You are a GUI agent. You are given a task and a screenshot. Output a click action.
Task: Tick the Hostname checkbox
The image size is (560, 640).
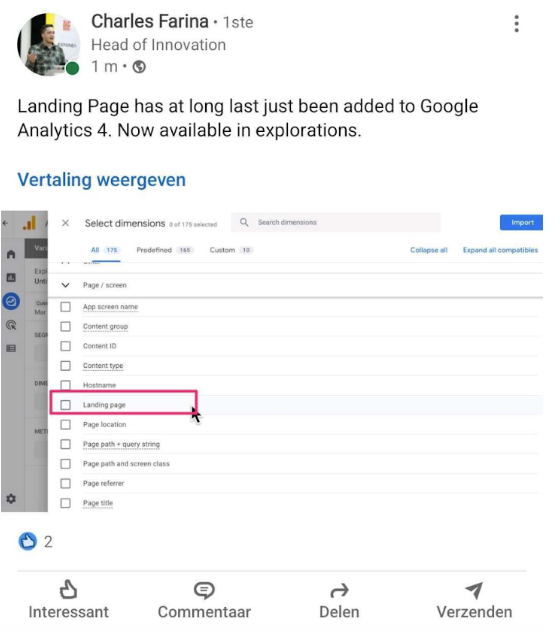tap(65, 385)
